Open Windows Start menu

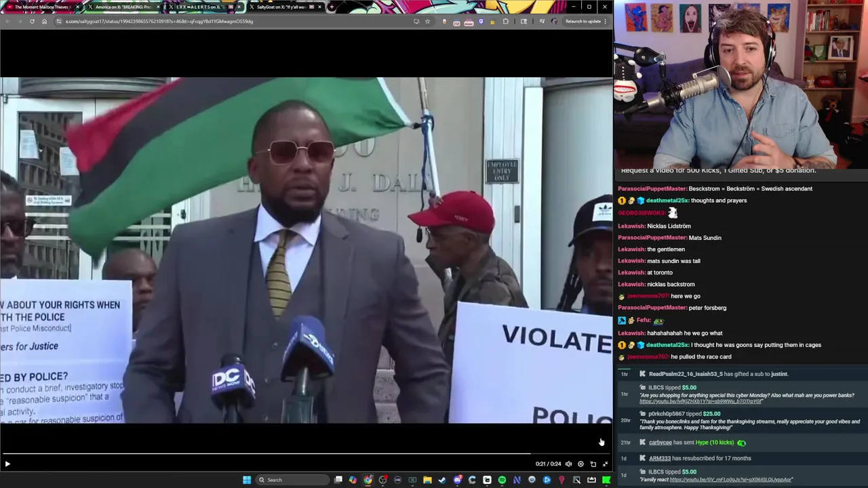pyautogui.click(x=248, y=480)
